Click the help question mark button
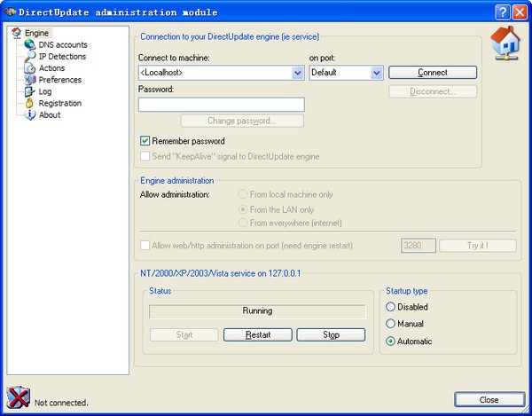Screen dimensions: 532x416 tap(503, 12)
